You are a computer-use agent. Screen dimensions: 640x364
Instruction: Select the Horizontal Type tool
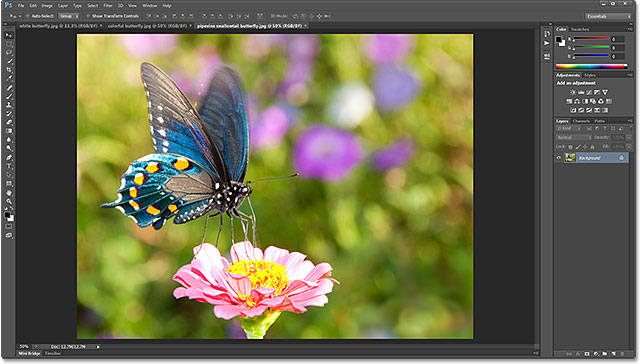pos(9,166)
